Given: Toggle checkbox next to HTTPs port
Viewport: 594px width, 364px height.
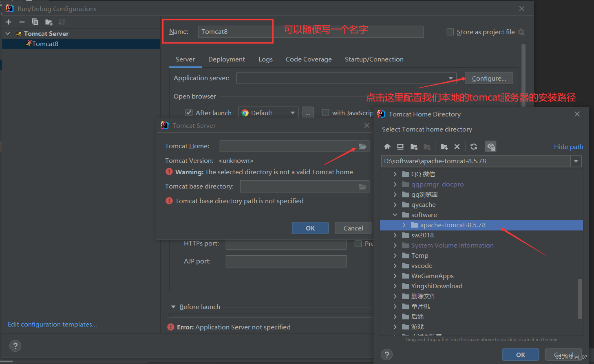Looking at the screenshot, I should tap(358, 243).
